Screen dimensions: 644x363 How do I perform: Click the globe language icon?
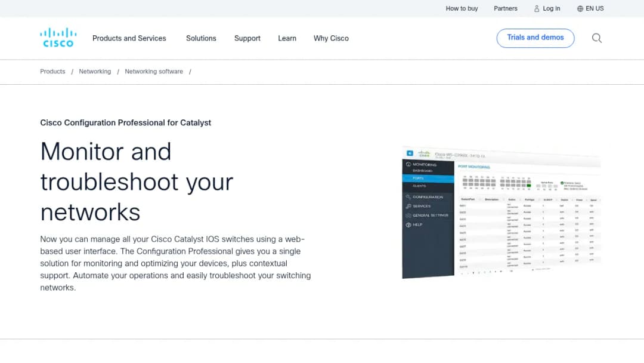[580, 8]
